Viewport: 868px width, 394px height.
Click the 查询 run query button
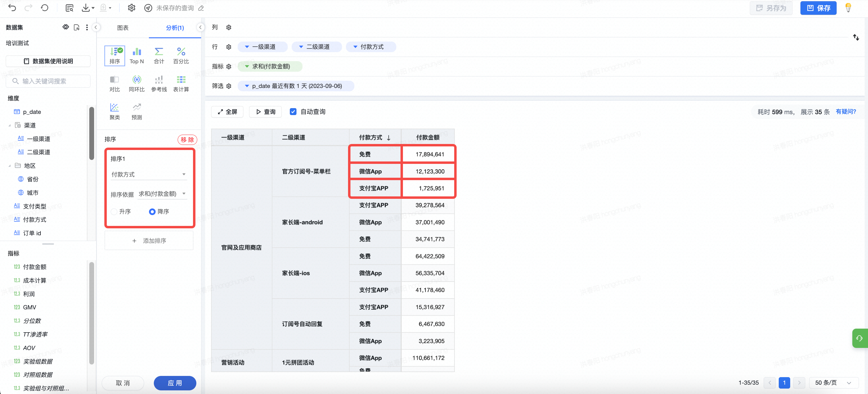266,112
